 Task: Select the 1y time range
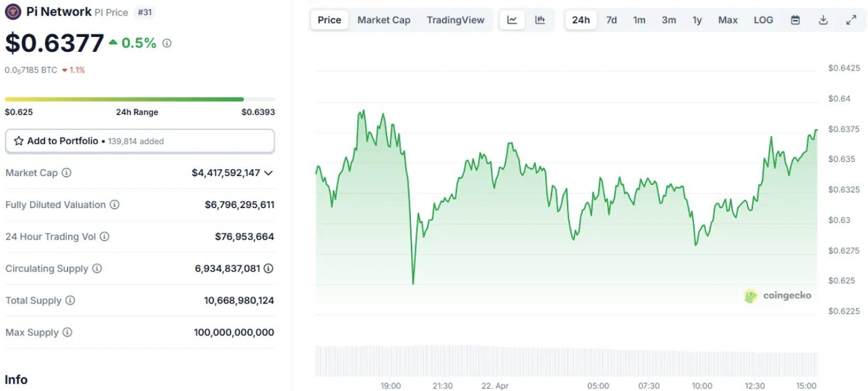tap(697, 20)
